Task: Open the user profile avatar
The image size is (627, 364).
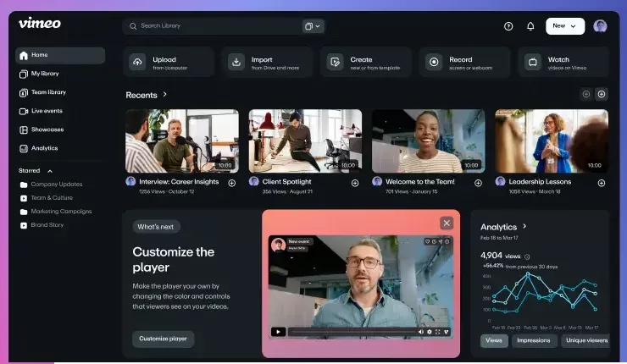Action: 600,26
